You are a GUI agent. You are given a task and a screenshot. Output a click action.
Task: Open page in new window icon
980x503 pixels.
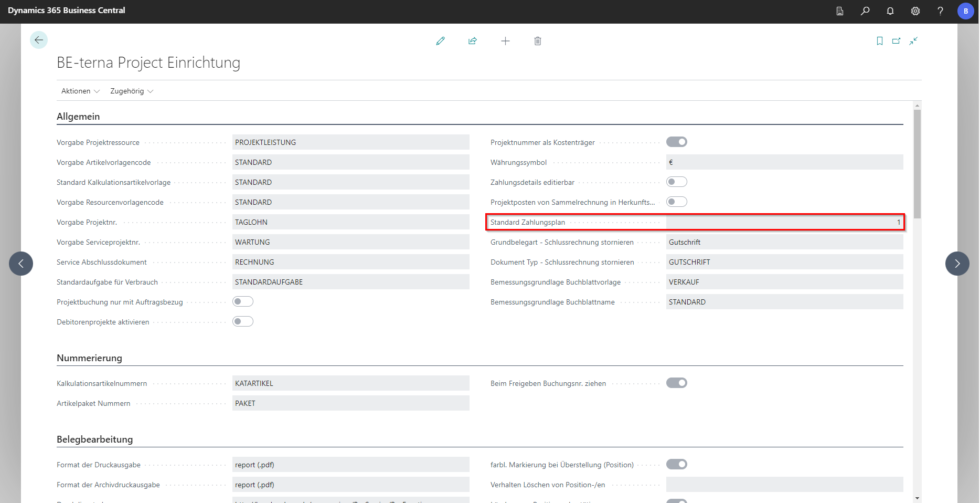tap(897, 40)
